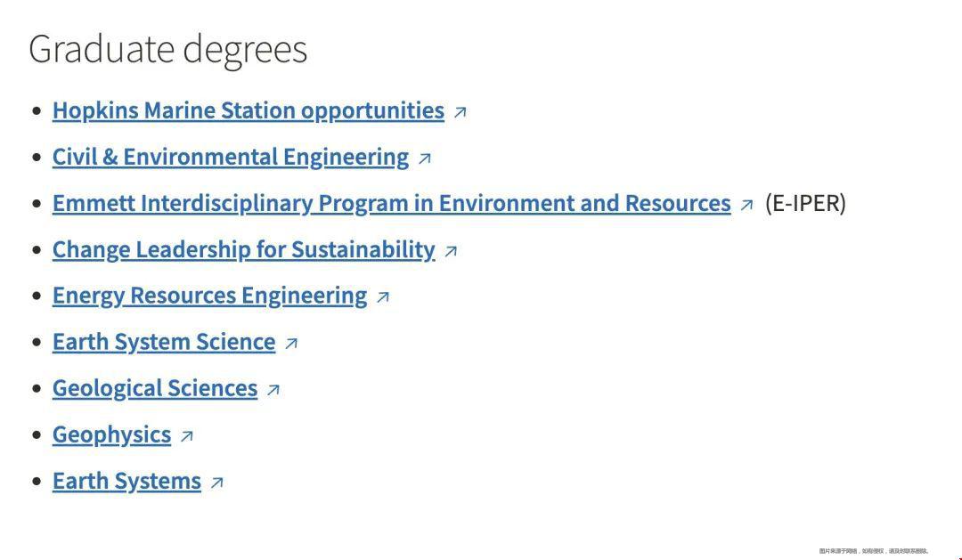
Task: Open the Earth Systems link
Action: click(126, 481)
